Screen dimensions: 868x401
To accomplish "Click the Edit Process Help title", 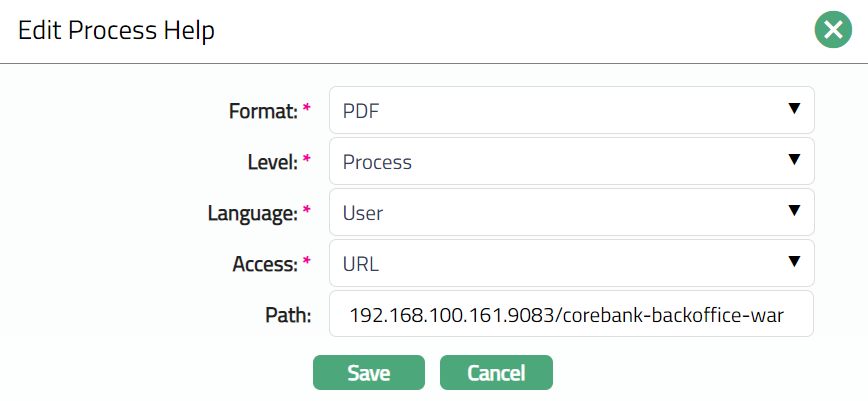I will pos(117,31).
